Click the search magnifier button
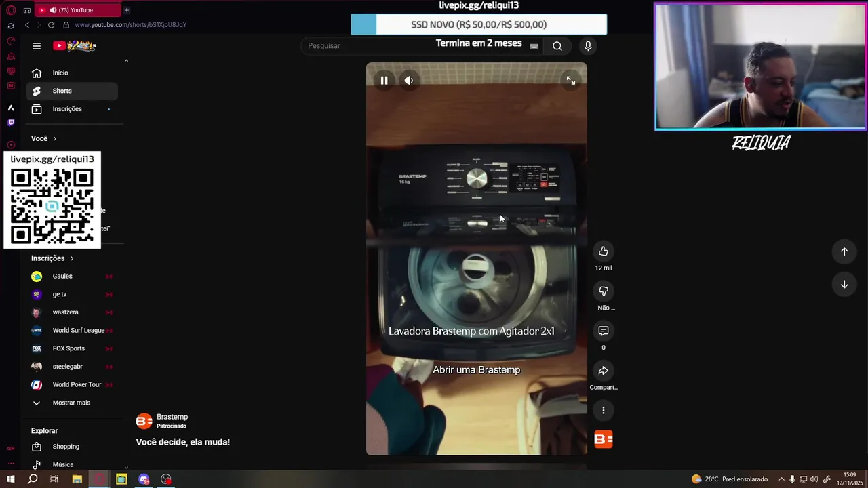Viewport: 868px width, 488px height. click(557, 46)
